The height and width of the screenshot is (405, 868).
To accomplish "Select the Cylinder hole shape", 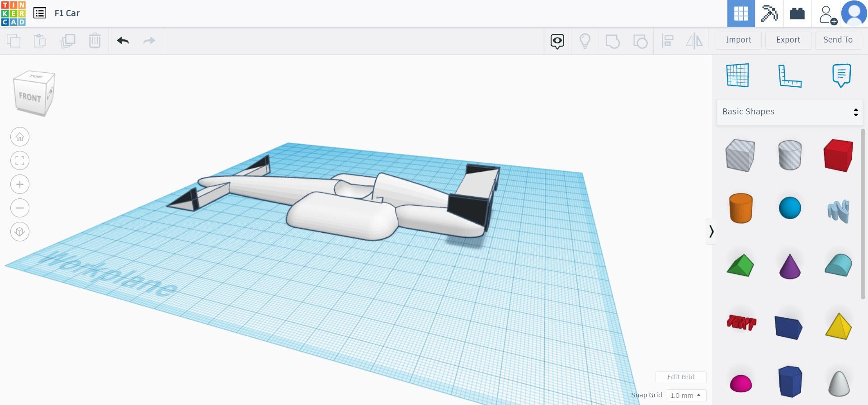I will [790, 155].
